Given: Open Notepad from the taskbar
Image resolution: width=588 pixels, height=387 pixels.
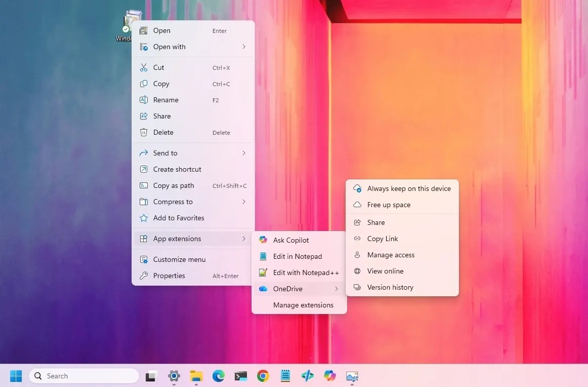Looking at the screenshot, I should (x=285, y=376).
